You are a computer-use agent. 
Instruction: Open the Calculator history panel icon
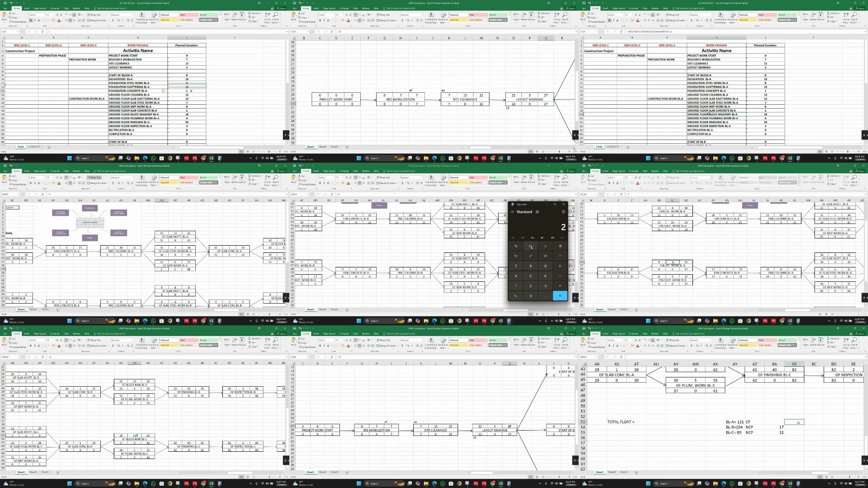[563, 212]
